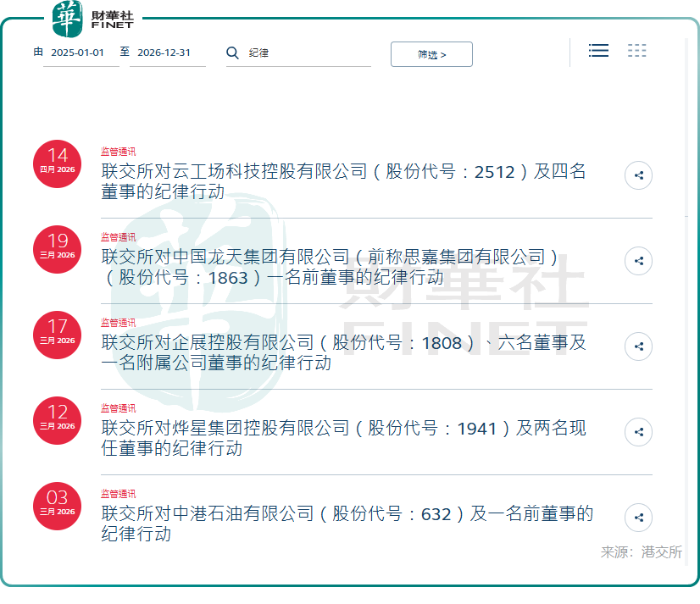Image resolution: width=700 pixels, height=604 pixels.
Task: Click the search magnifier icon
Action: click(x=232, y=53)
